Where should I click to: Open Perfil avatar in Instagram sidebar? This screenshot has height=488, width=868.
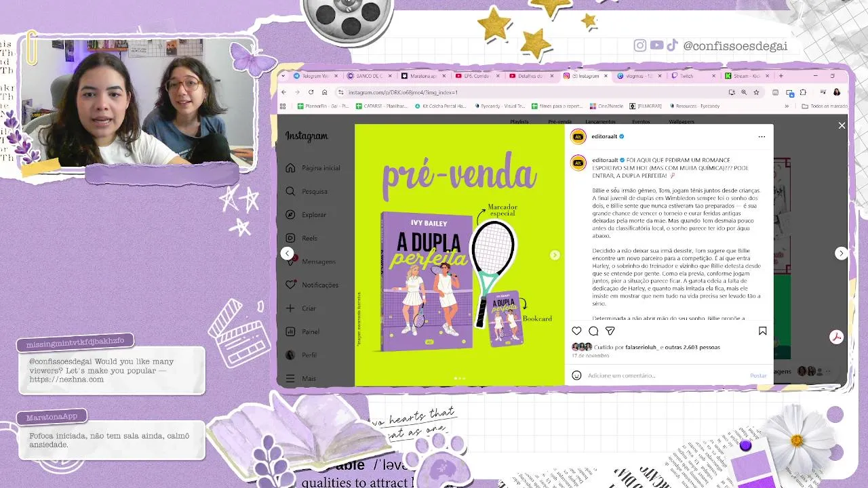(290, 354)
